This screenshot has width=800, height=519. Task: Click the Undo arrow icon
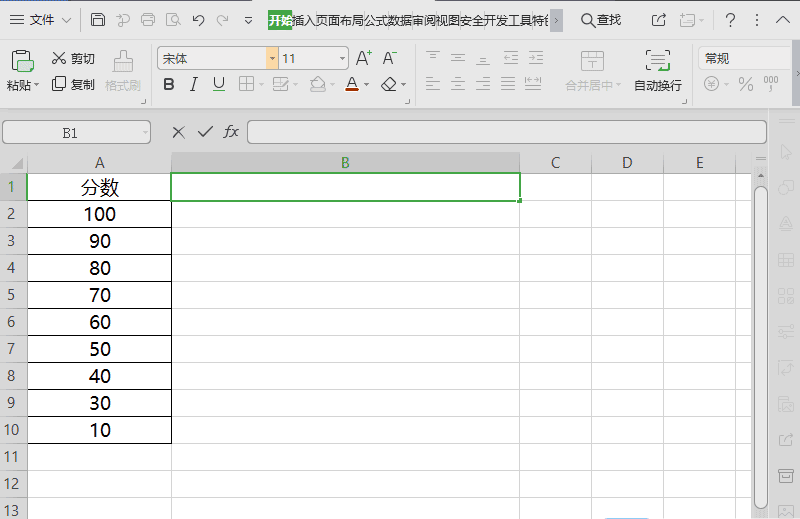pyautogui.click(x=198, y=20)
